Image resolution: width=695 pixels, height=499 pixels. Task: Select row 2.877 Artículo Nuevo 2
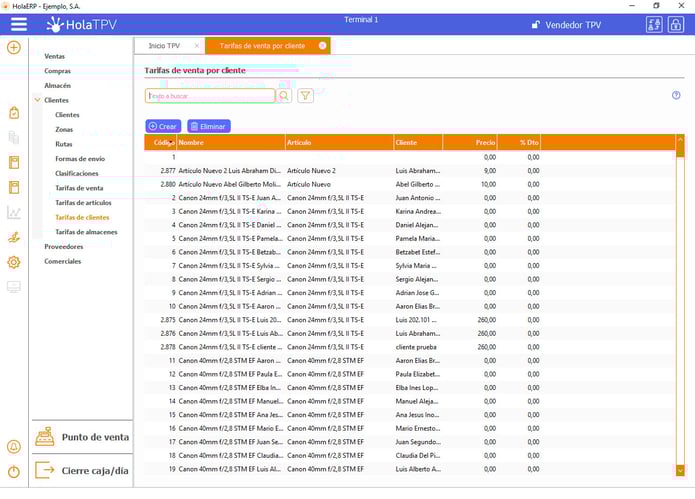click(x=410, y=171)
